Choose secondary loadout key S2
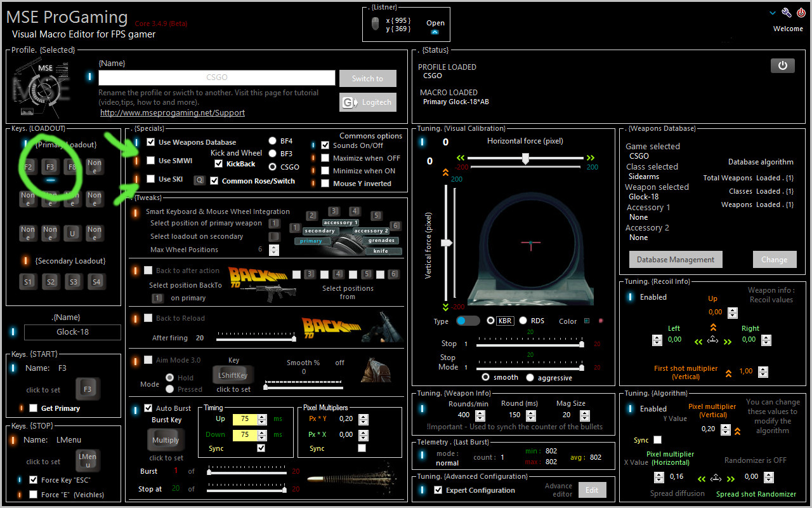 (x=51, y=281)
